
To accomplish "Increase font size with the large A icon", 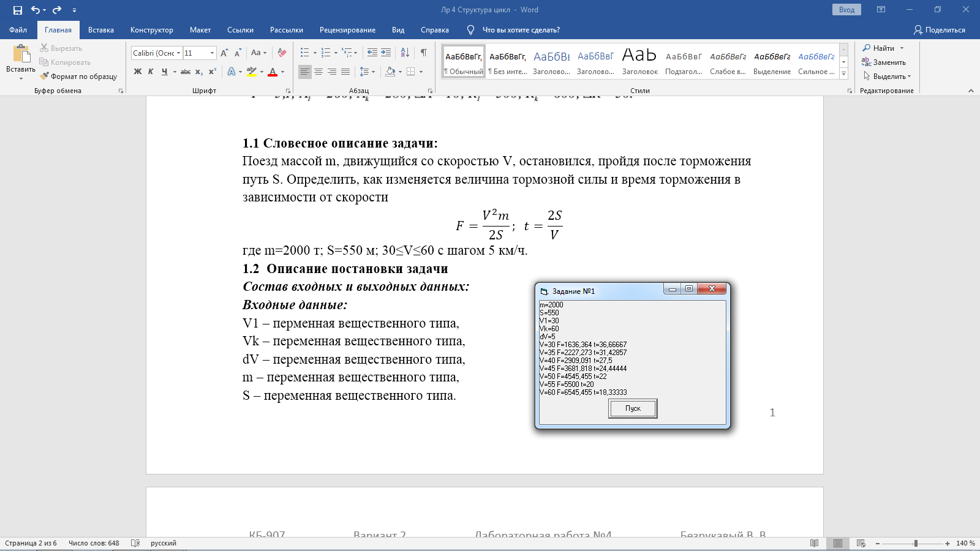I will 224,53.
